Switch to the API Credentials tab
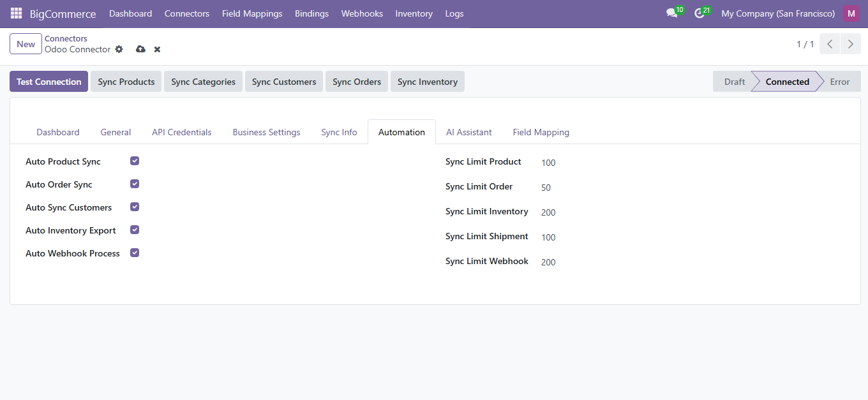The width and height of the screenshot is (868, 400). click(x=181, y=132)
